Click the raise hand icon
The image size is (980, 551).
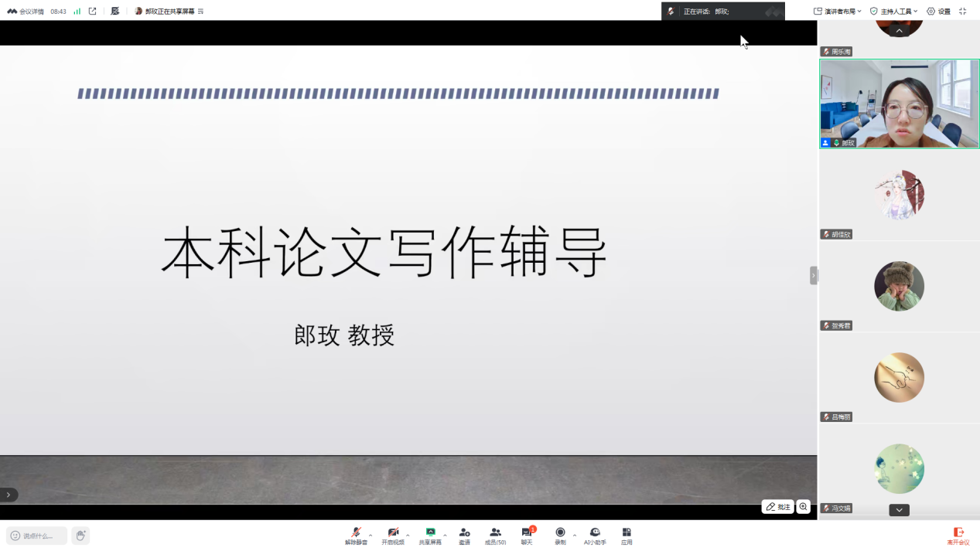(80, 536)
